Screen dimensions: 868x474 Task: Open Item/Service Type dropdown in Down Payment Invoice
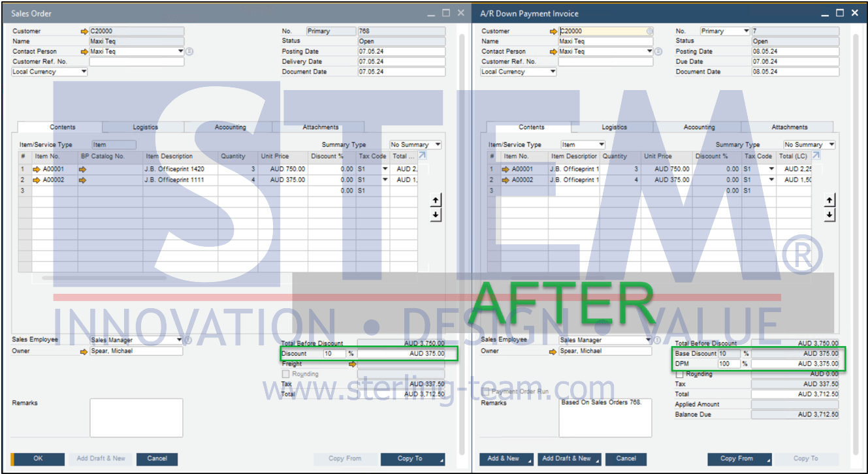tap(602, 145)
